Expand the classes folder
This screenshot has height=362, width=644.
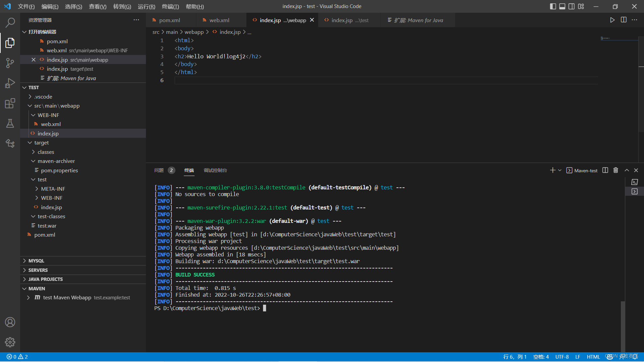34,152
